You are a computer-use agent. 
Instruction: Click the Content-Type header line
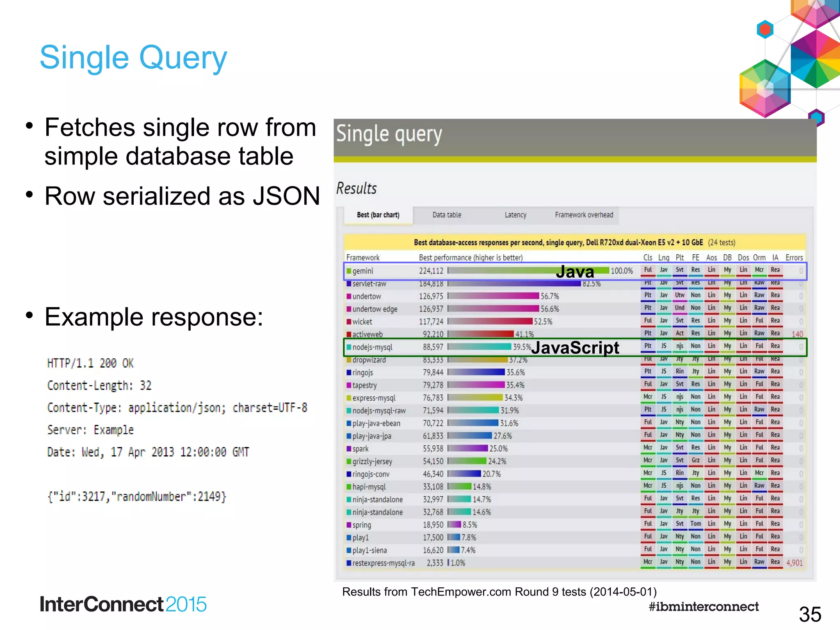pos(177,408)
